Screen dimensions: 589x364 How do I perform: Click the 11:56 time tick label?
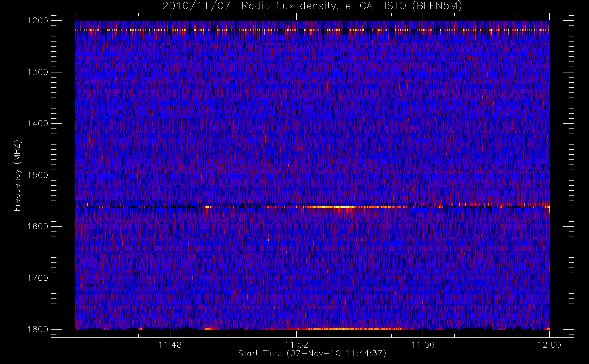pos(423,345)
